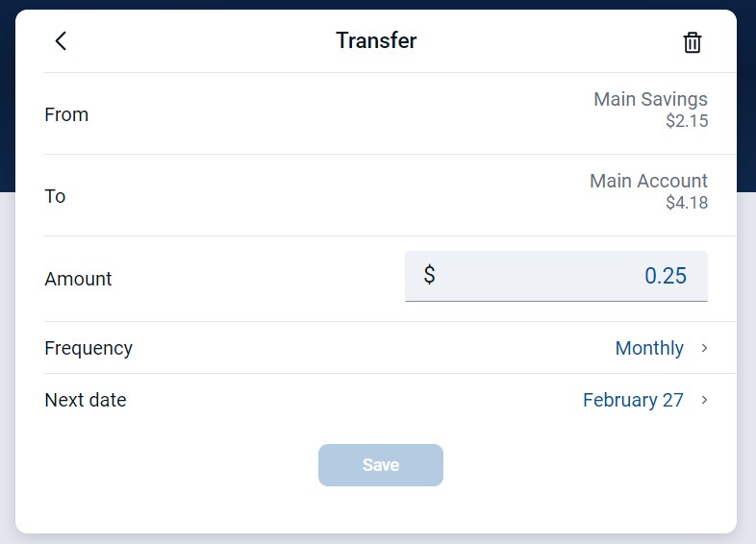Open the February 27 date picker

[x=633, y=400]
